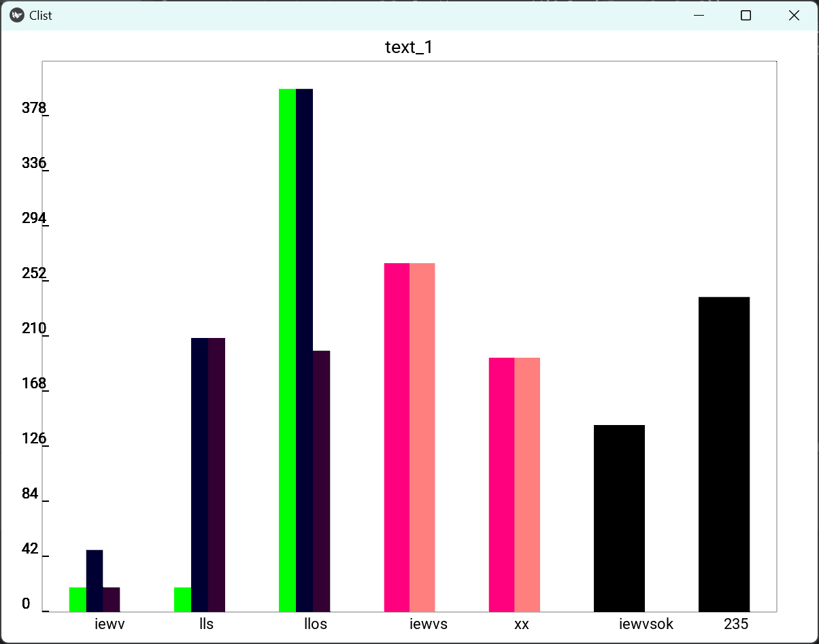This screenshot has height=644, width=819.
Task: Close the Clist window
Action: [794, 15]
